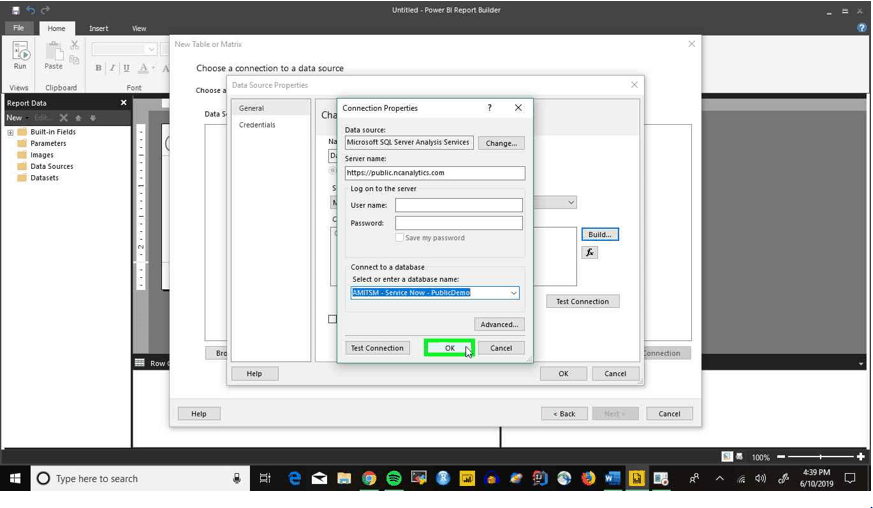Click zoom in plus button
Screen dimensions: 873x508
coord(861,457)
